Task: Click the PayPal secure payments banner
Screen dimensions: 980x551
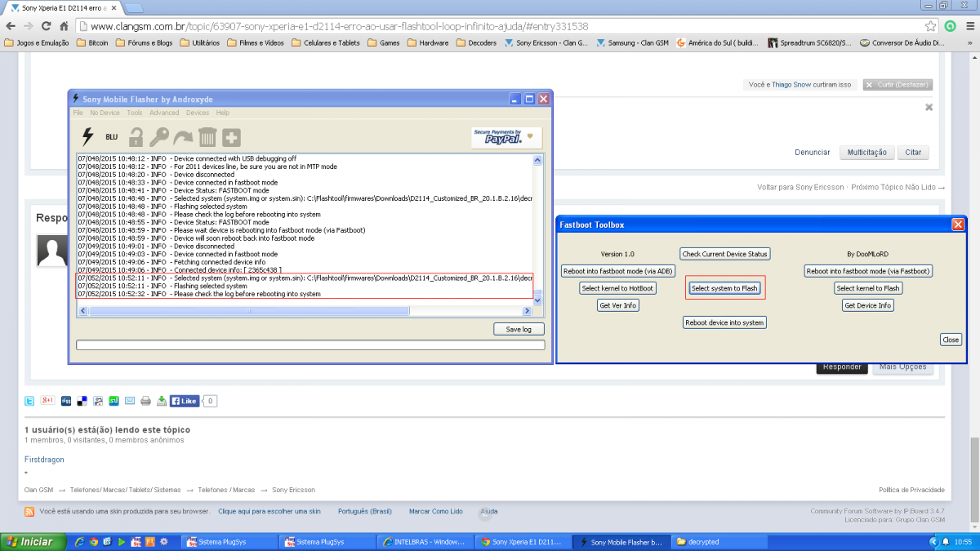Action: coord(507,138)
